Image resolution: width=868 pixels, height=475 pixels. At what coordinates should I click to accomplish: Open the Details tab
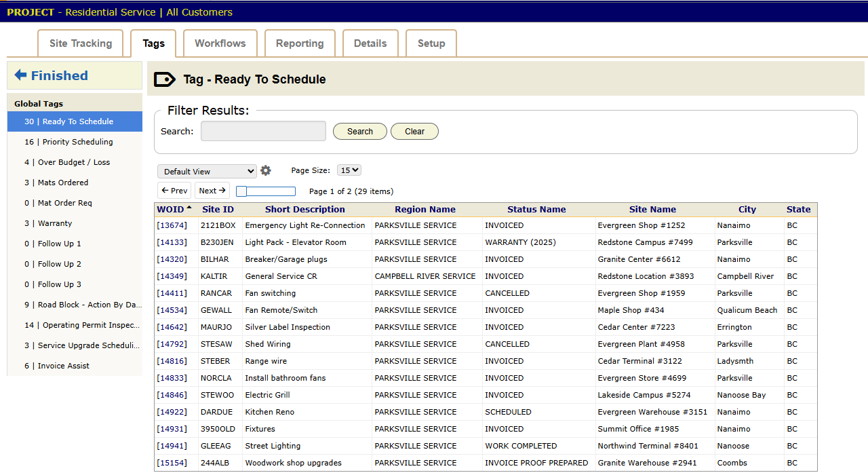[x=370, y=43]
